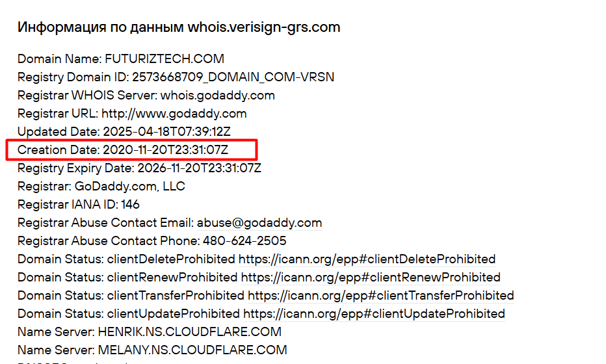Screen dimensions: 606x364
Task: Click the Abuse Contact Phone 480-624-2505 text
Action: coord(152,241)
